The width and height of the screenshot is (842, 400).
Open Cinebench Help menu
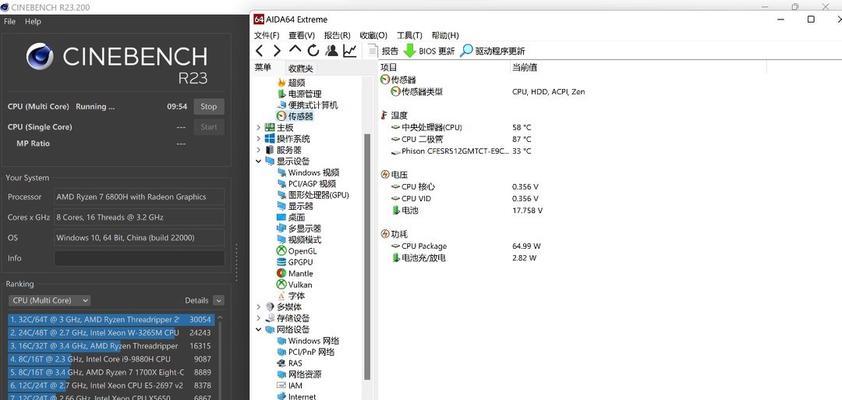point(33,21)
